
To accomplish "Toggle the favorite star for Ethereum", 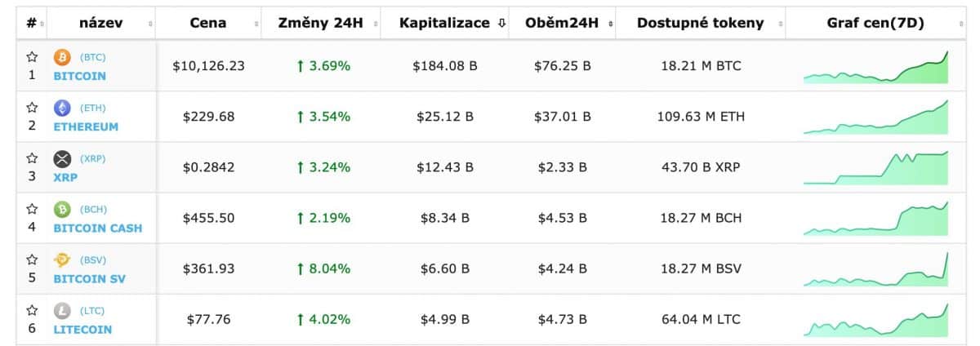I will [32, 108].
